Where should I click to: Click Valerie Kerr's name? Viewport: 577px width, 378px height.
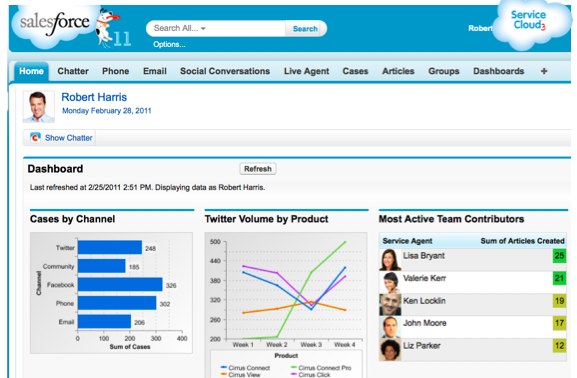click(424, 278)
